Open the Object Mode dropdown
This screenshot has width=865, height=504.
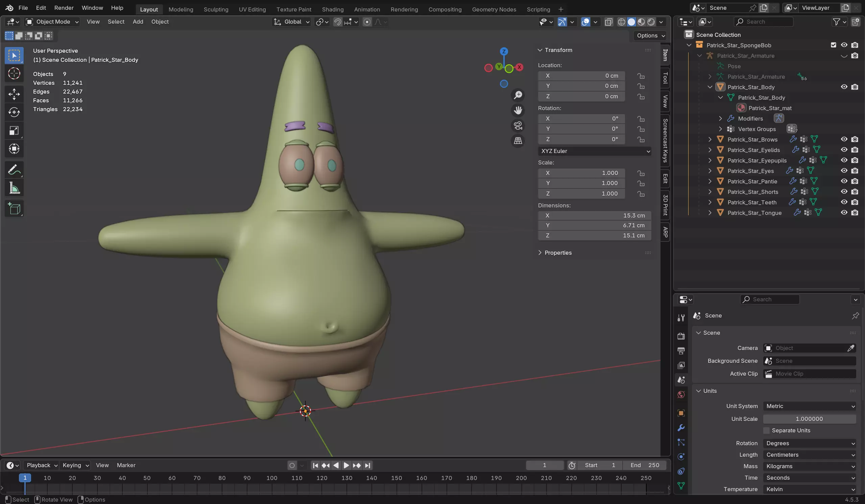[x=52, y=22]
